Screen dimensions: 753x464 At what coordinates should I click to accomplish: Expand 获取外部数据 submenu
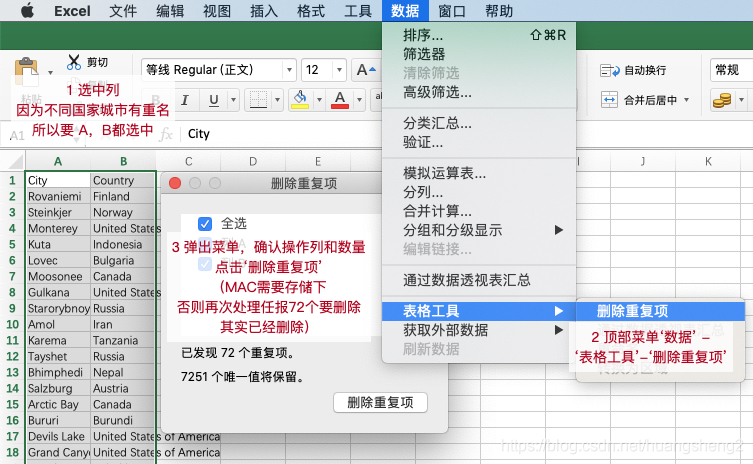[559, 330]
